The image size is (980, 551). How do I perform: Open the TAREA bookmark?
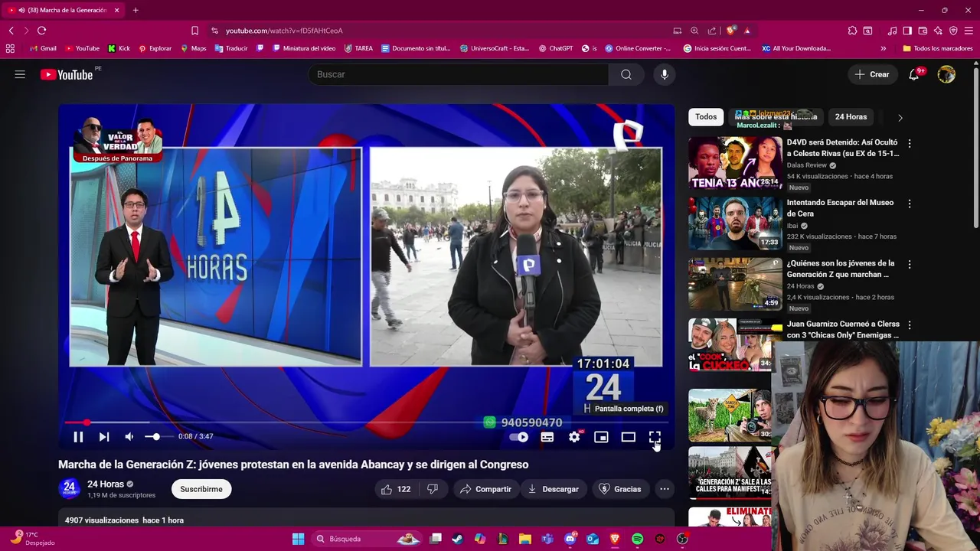click(x=359, y=48)
